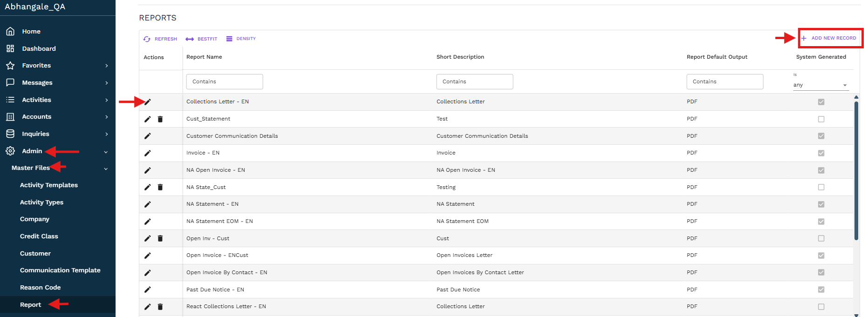Collapse the Master Files section

click(x=106, y=169)
